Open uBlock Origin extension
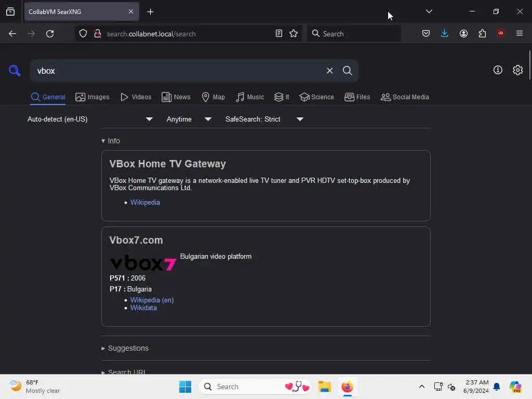 pyautogui.click(x=500, y=33)
